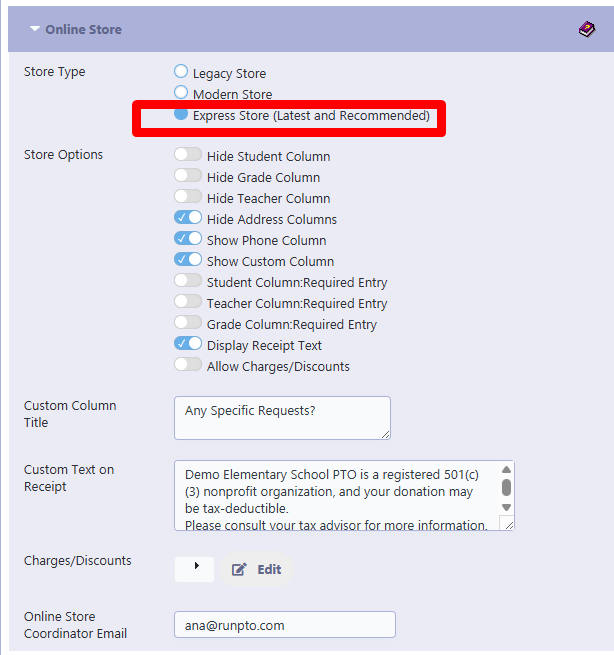Click in the Custom Column Title field
This screenshot has height=655, width=614.
click(x=282, y=418)
